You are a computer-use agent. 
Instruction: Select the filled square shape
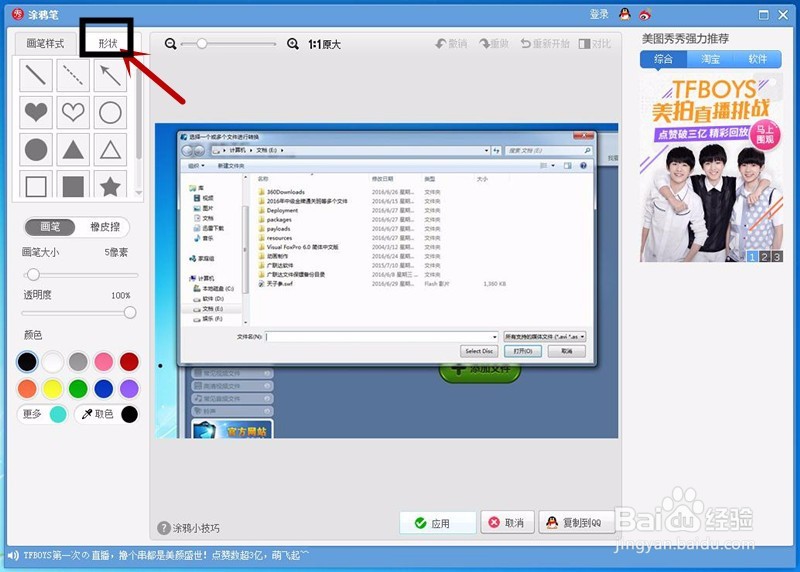[73, 185]
